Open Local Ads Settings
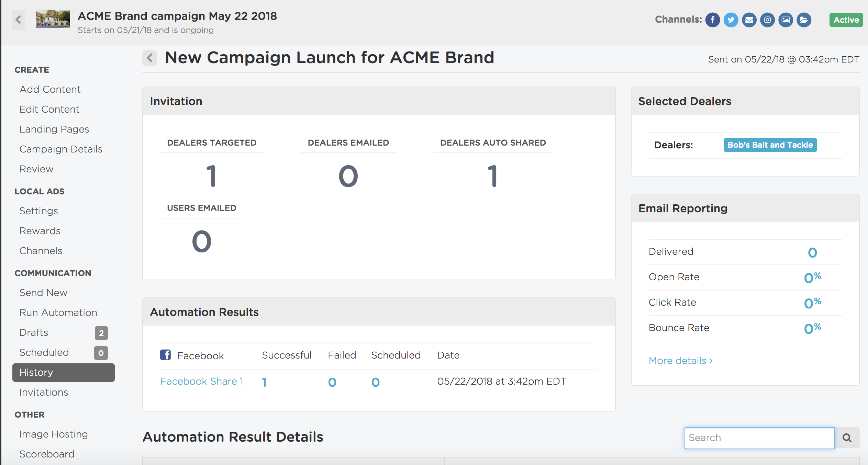 (38, 211)
